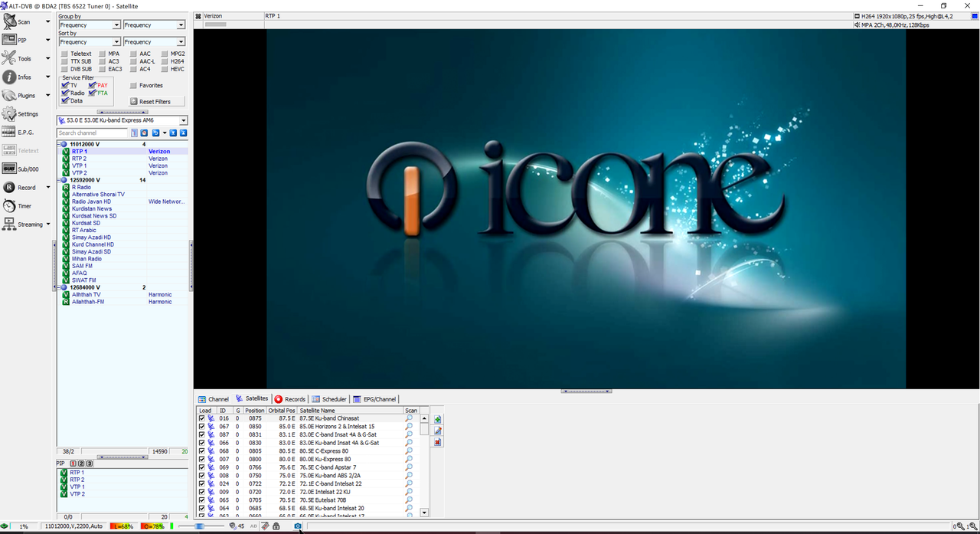Click the Satellite Name column header

coord(351,411)
